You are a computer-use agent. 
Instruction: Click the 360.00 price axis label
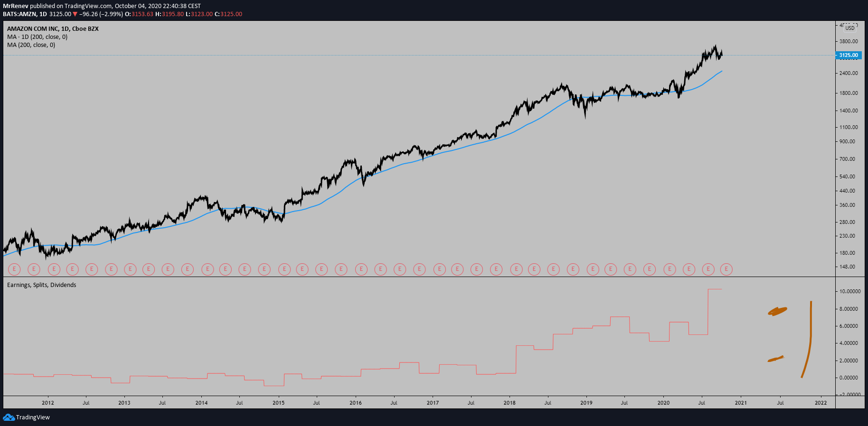point(847,205)
